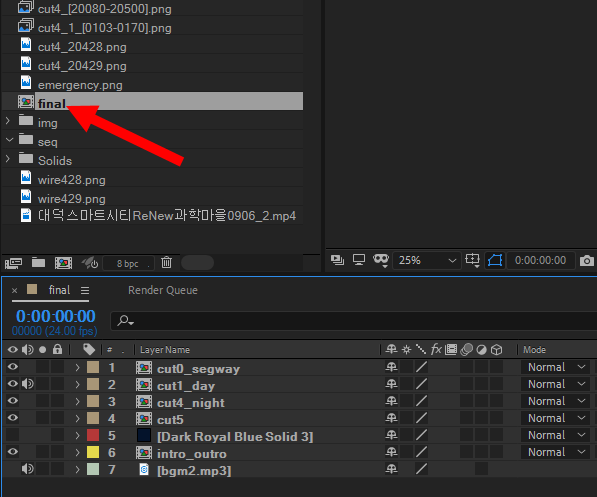Screen dimensions: 597x497
Task: Mute the bgm2.mp3 audio layer
Action: [x=27, y=469]
